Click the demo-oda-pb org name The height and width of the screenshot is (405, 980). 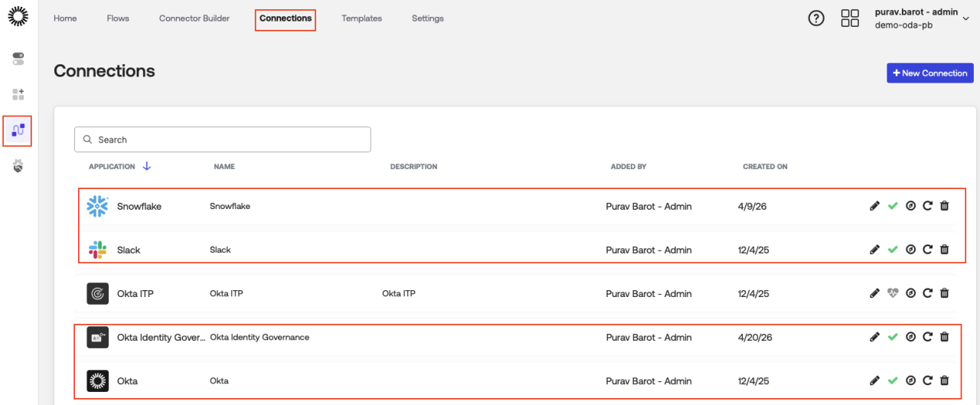(903, 24)
